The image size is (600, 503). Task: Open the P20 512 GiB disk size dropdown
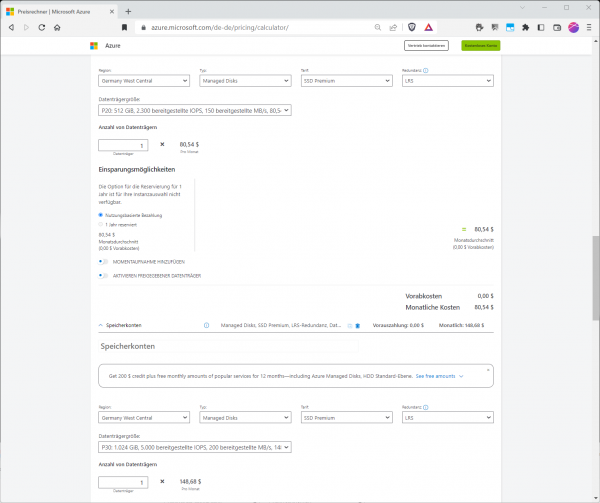(195, 110)
